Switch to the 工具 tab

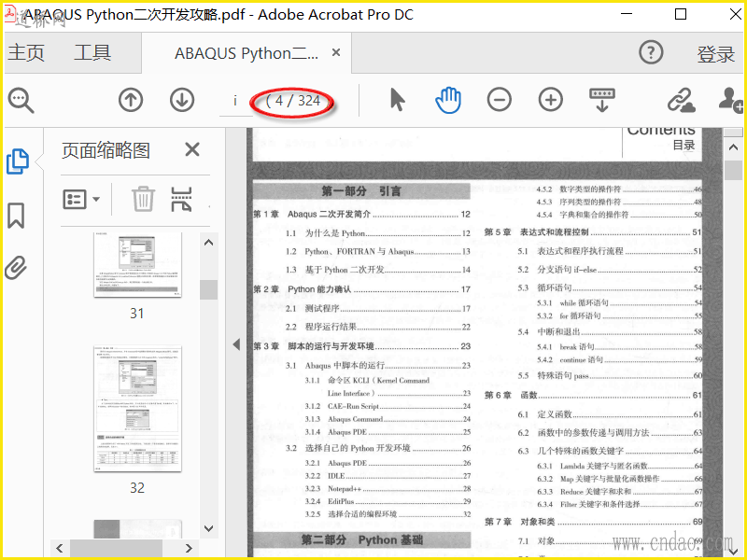(x=92, y=52)
